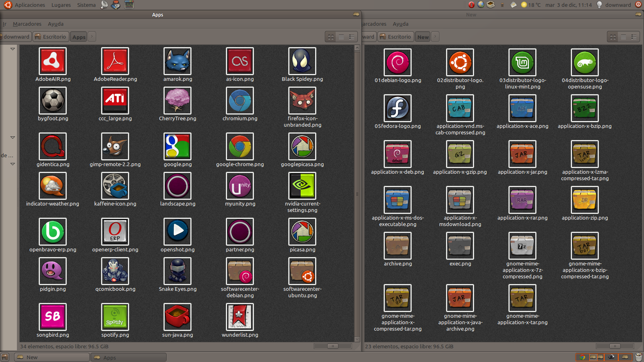The image size is (644, 362).
Task: Switch to Apps window in taskbar
Action: coord(129,357)
